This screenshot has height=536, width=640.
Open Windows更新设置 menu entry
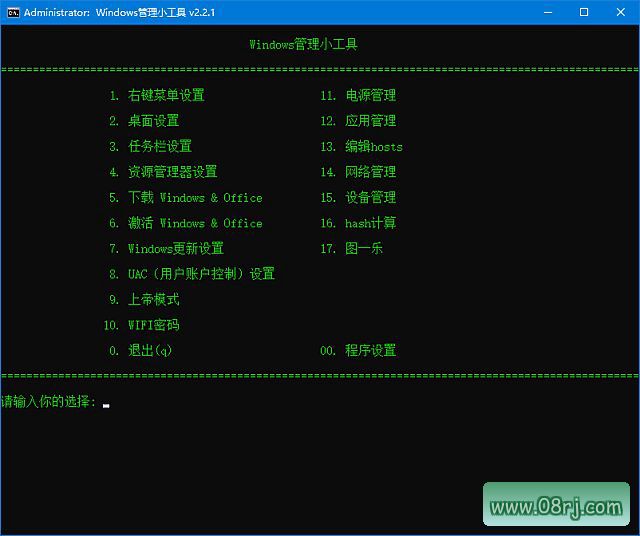pyautogui.click(x=175, y=249)
